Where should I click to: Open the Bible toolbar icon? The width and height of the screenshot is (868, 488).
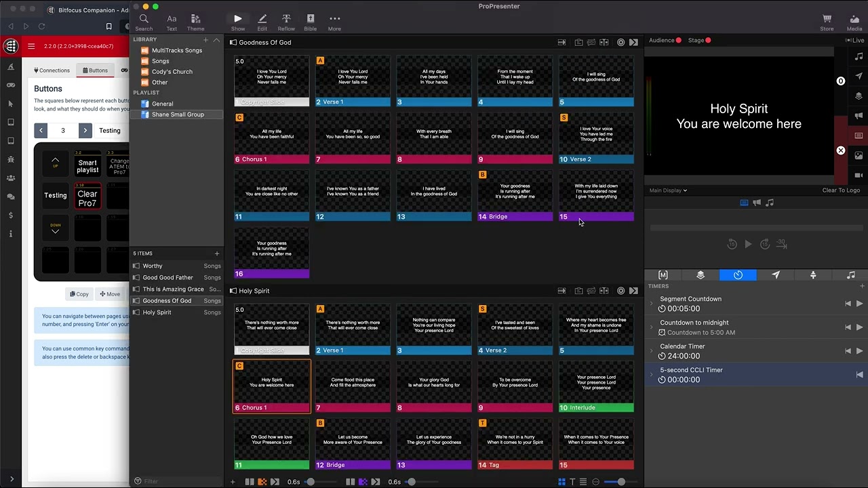(310, 22)
